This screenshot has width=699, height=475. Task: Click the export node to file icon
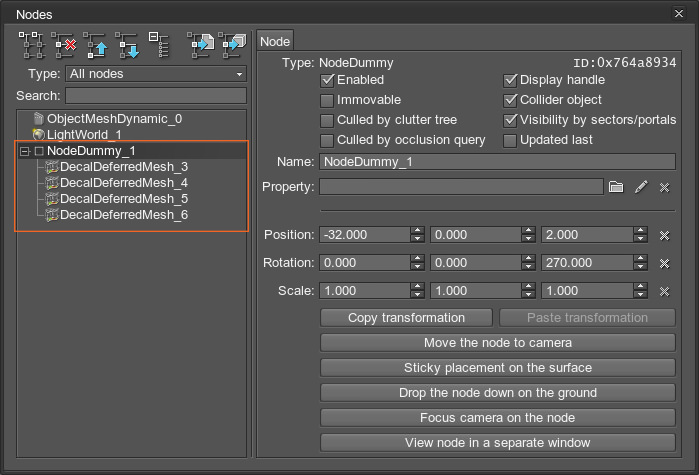[201, 43]
